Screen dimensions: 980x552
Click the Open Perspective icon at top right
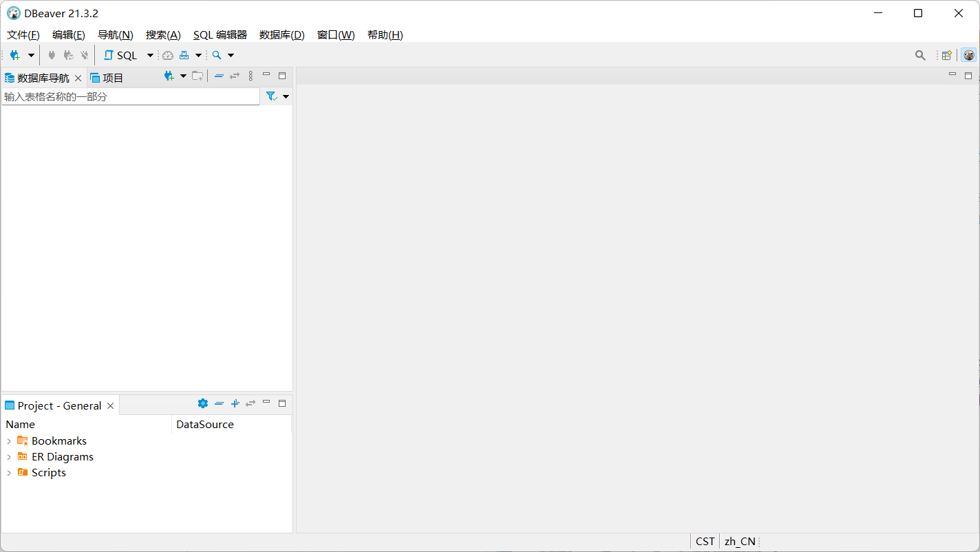(947, 55)
